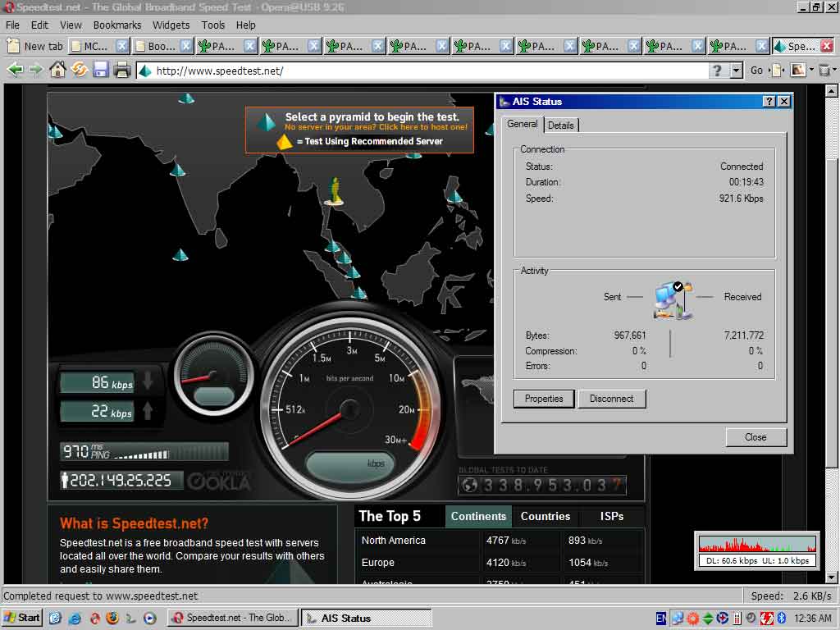Click the taskbar clock showing 12:36 AM

click(813, 619)
